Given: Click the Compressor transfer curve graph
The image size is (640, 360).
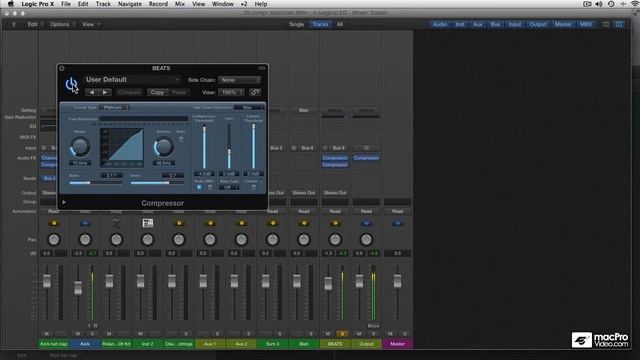Looking at the screenshot, I should pyautogui.click(x=122, y=148).
